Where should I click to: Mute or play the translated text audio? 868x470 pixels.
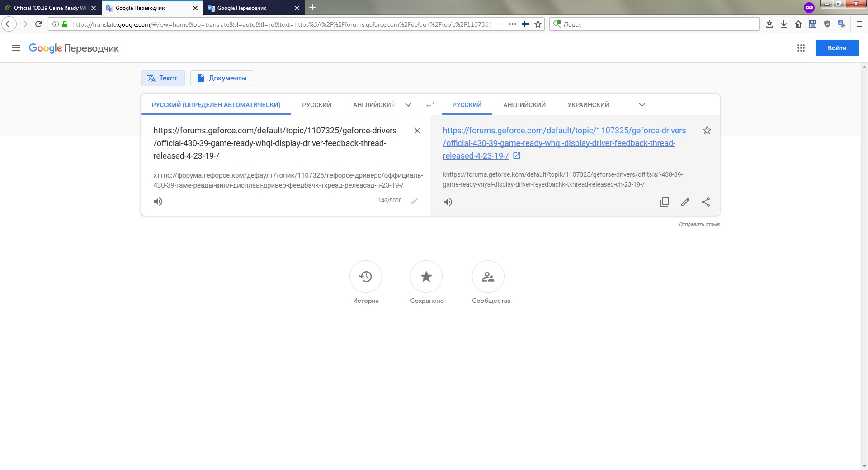click(448, 202)
